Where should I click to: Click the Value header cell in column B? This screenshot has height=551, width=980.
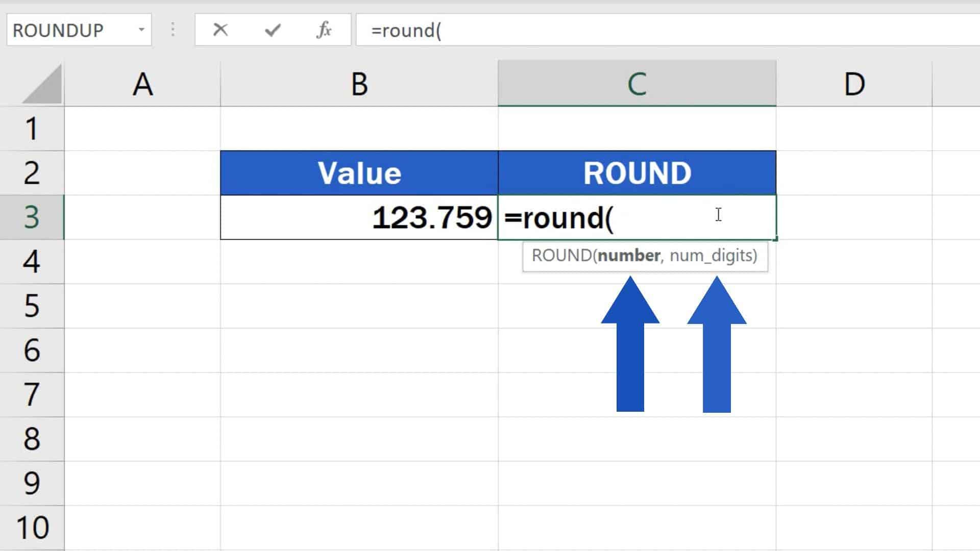click(359, 172)
